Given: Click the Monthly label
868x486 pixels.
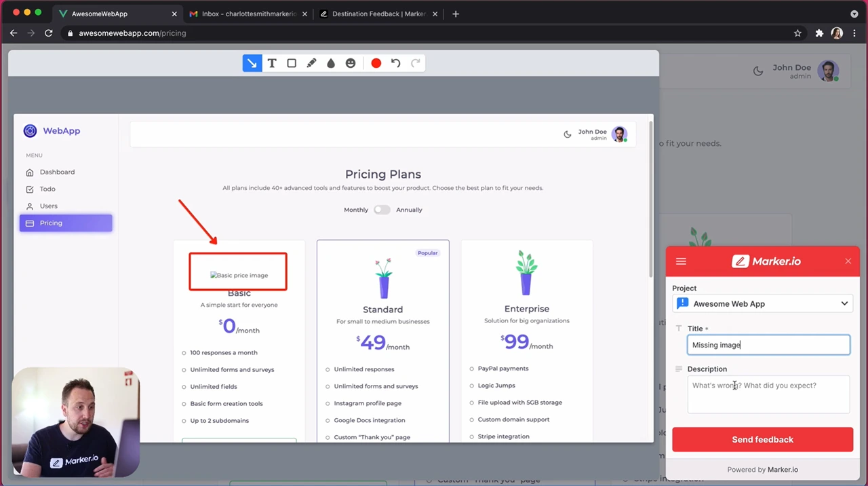Looking at the screenshot, I should pyautogui.click(x=356, y=210).
